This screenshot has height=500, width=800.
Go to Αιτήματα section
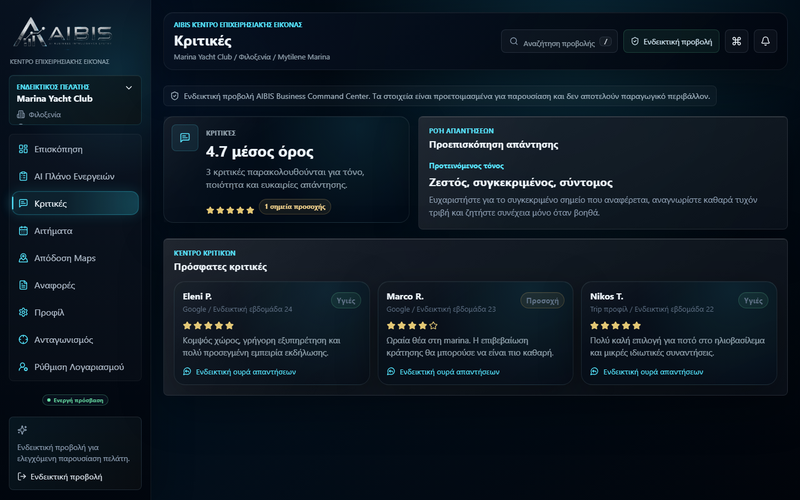click(x=75, y=231)
